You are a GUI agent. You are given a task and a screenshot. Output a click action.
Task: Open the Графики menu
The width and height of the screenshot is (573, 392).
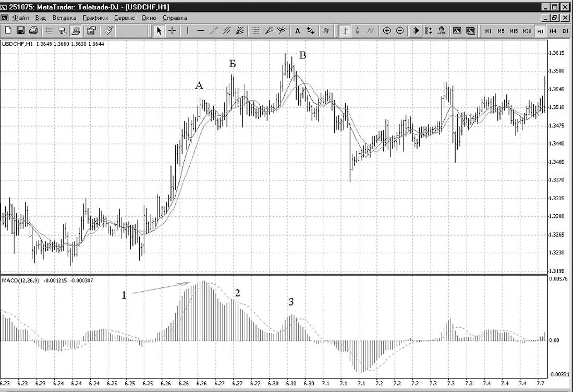click(x=95, y=18)
